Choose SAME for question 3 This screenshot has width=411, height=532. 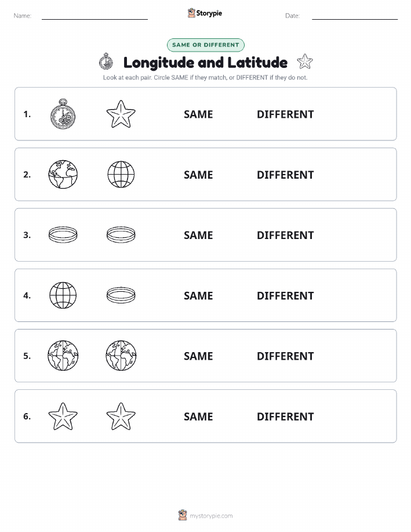198,235
